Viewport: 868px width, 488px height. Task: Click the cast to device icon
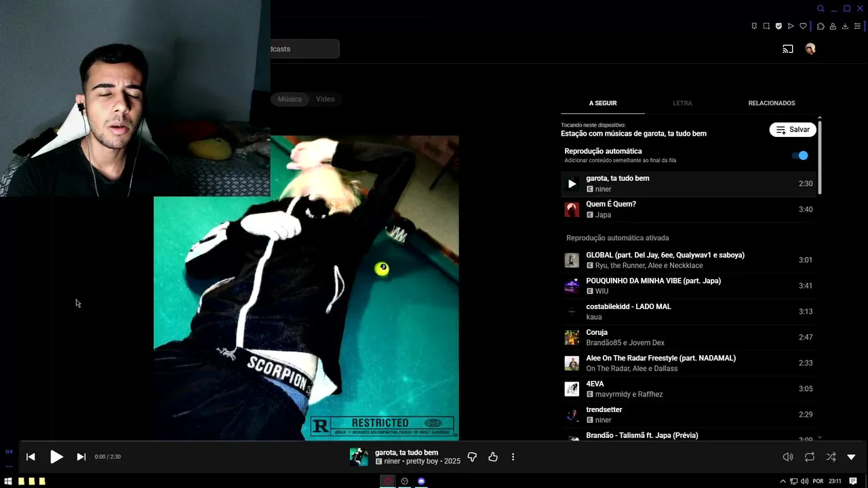788,49
